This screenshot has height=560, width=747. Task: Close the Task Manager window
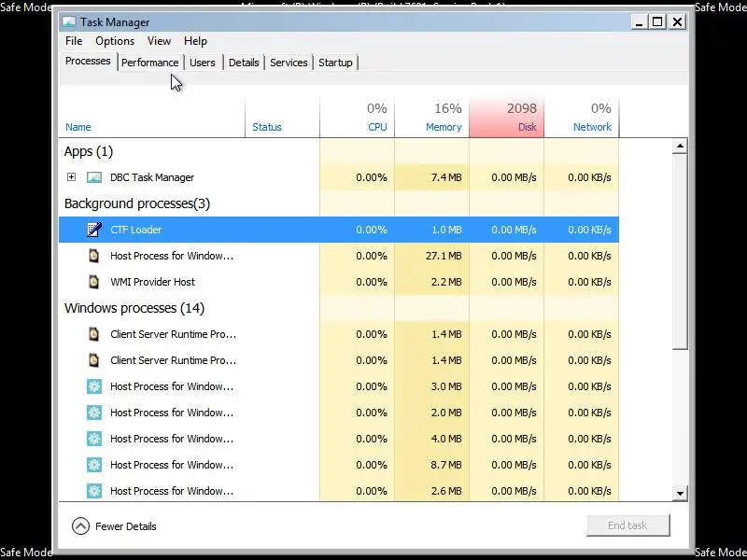coord(677,21)
